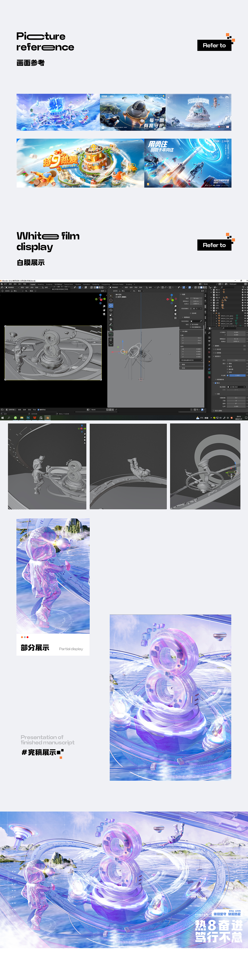This screenshot has width=248, height=980.
Task: Open the 世界环境 shader type dropdown
Action: 11,410
